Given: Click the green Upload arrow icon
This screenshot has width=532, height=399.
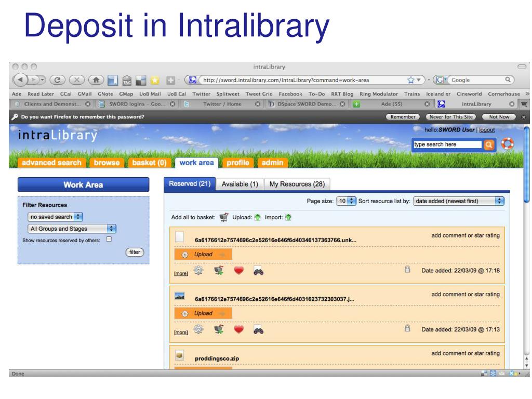Looking at the screenshot, I should 258,217.
